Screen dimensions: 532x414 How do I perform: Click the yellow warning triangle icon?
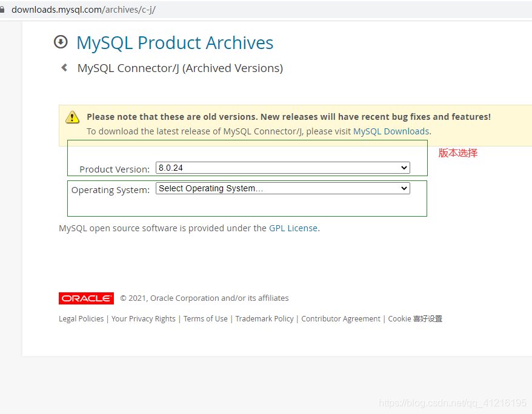(x=72, y=117)
